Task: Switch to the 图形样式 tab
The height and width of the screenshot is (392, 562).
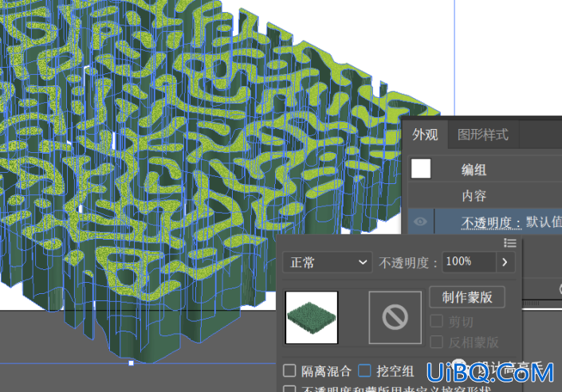Action: point(483,135)
